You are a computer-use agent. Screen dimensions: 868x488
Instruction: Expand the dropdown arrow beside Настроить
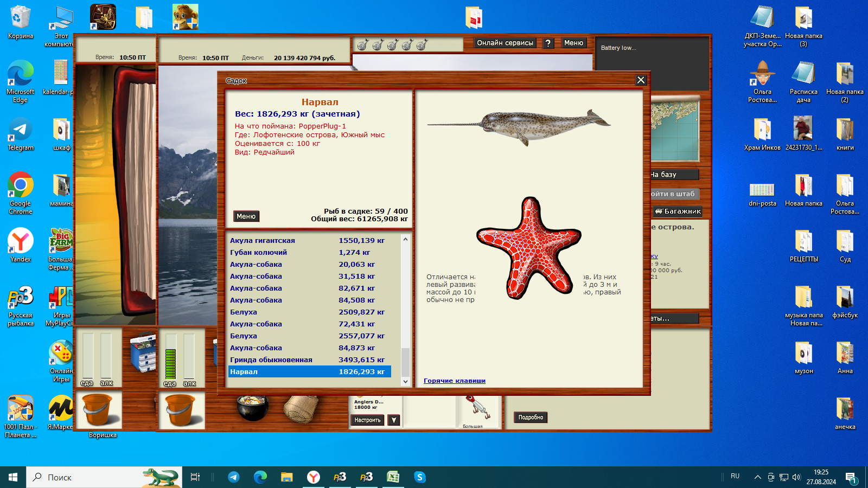coord(394,420)
